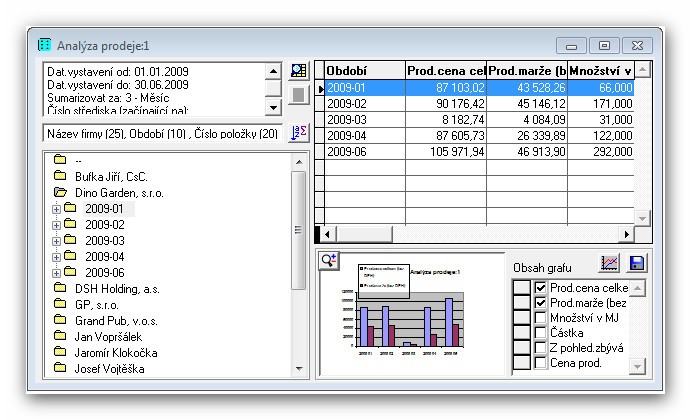Click the Prod.marže column header
Screen dimensions: 691x420
(x=527, y=70)
